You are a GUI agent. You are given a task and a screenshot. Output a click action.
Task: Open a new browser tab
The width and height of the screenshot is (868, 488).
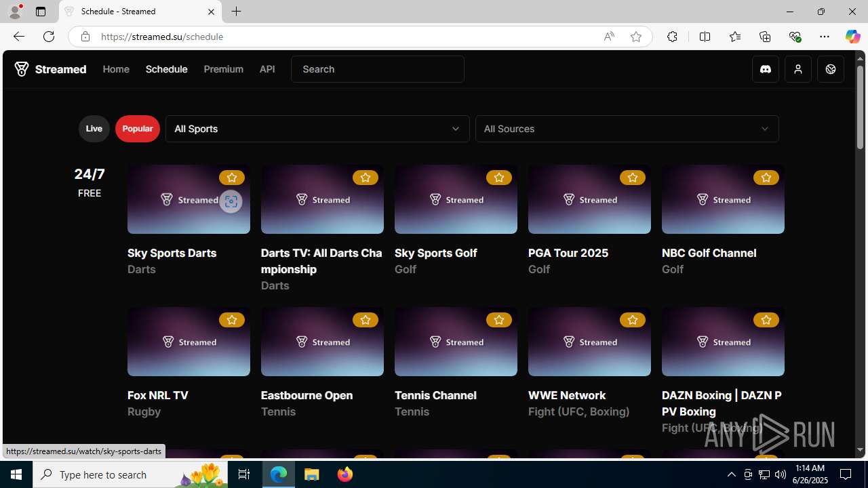point(237,12)
